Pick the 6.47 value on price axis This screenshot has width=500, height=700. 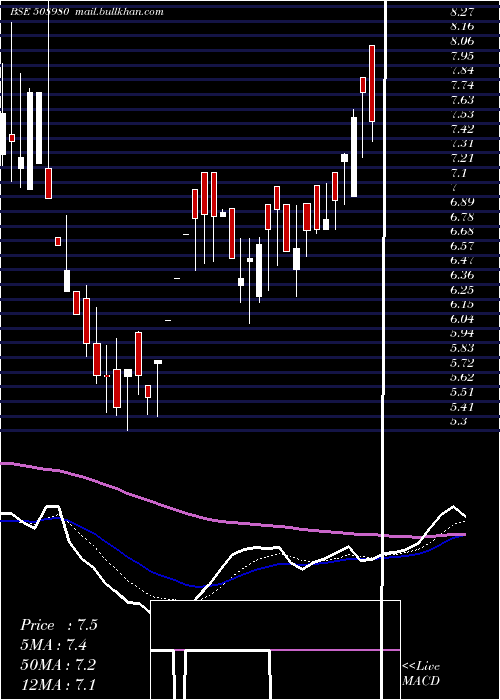point(462,261)
